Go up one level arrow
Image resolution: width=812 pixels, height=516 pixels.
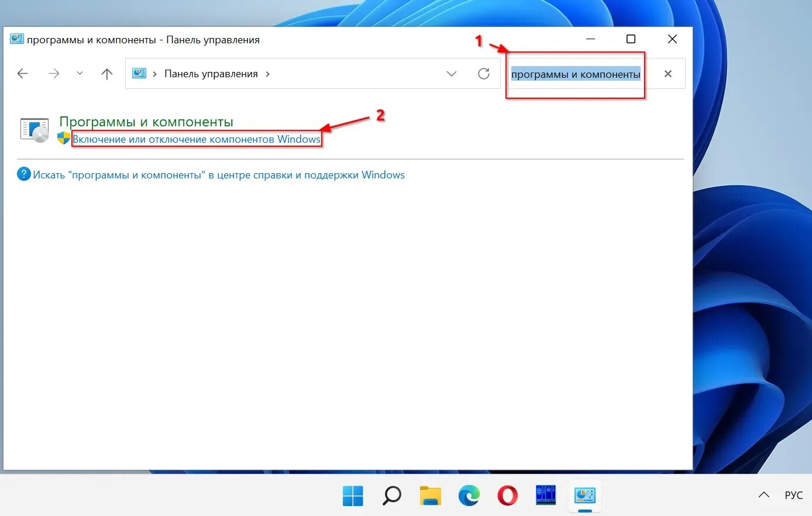(x=106, y=74)
